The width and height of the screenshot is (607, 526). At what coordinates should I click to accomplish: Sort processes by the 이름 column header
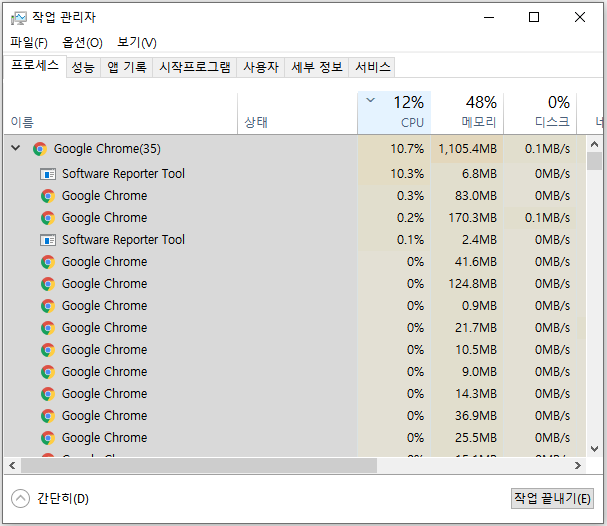[x=120, y=113]
